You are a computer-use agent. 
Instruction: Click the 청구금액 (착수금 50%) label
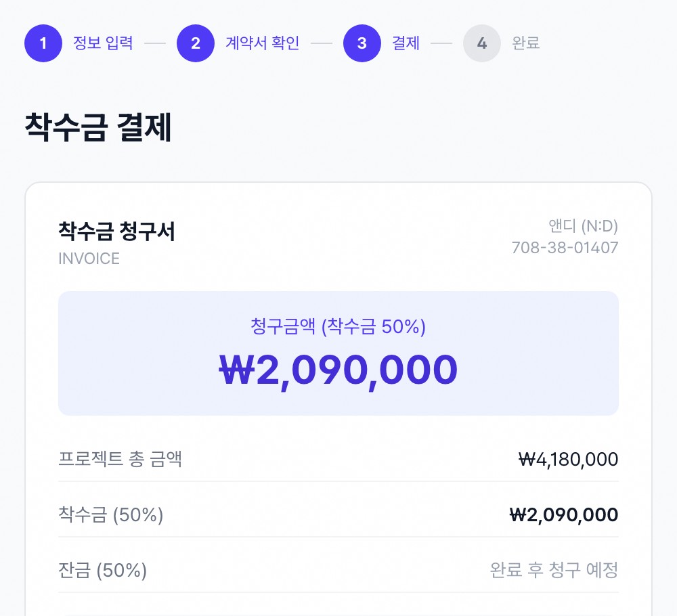[x=338, y=326]
